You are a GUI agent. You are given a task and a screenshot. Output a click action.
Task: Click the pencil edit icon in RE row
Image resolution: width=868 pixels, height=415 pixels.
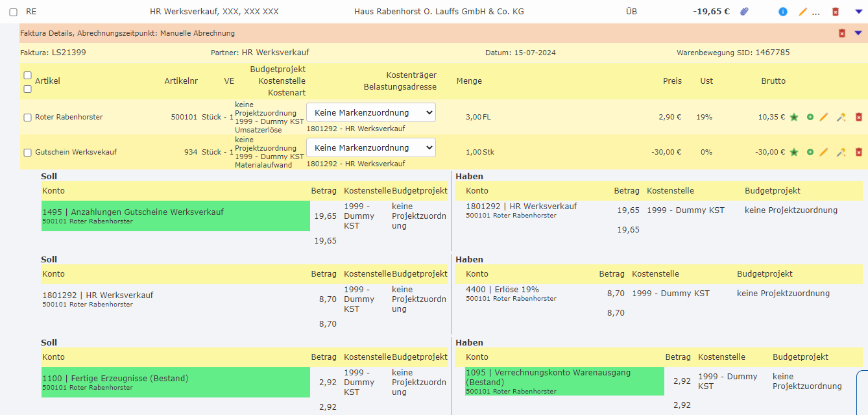point(803,12)
